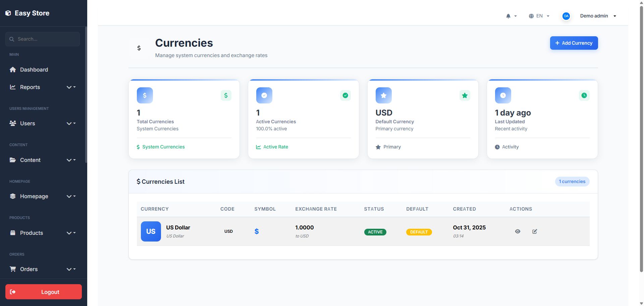Click the blue dollar icon on Total Currencies card
Screen dimensions: 644x306
(145, 95)
